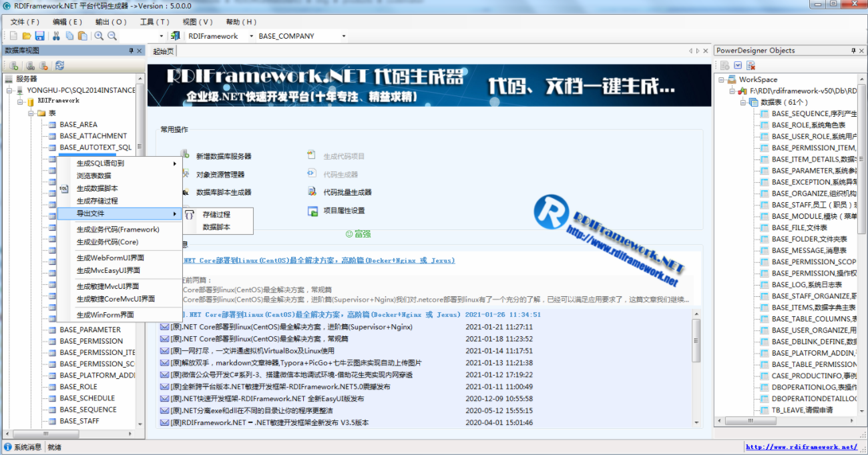The width and height of the screenshot is (868, 455).
Task: Save with the floppy disk icon
Action: tap(39, 36)
